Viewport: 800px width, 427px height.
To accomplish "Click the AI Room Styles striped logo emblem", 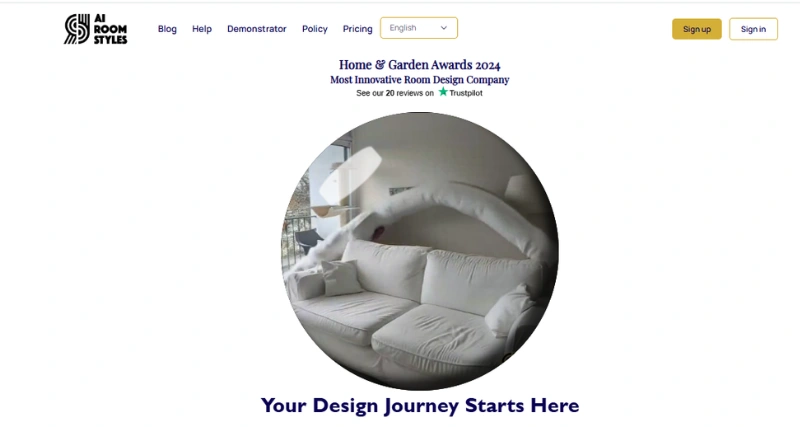I will pyautogui.click(x=77, y=29).
